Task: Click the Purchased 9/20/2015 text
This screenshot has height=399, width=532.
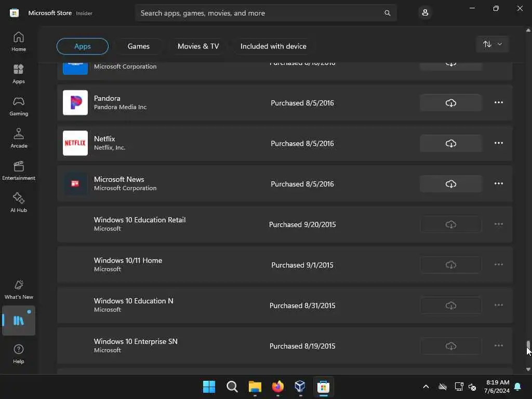Action: pyautogui.click(x=302, y=224)
